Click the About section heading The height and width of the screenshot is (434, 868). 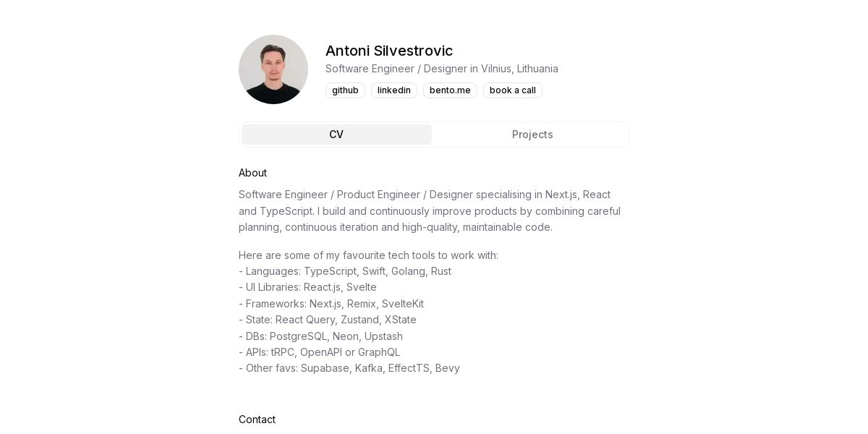coord(252,173)
